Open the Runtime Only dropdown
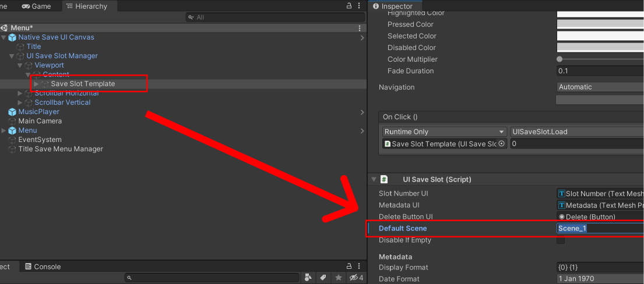This screenshot has height=284, width=644. (x=444, y=132)
